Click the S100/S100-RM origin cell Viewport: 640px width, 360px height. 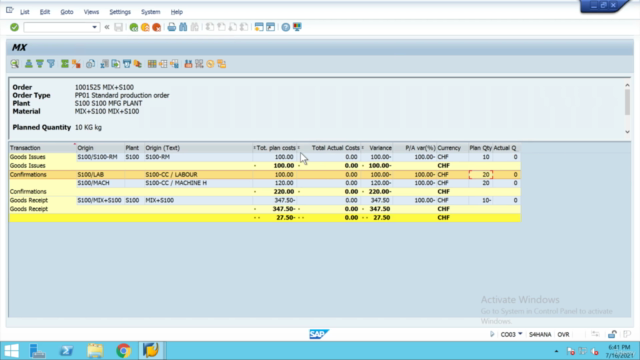(100, 157)
